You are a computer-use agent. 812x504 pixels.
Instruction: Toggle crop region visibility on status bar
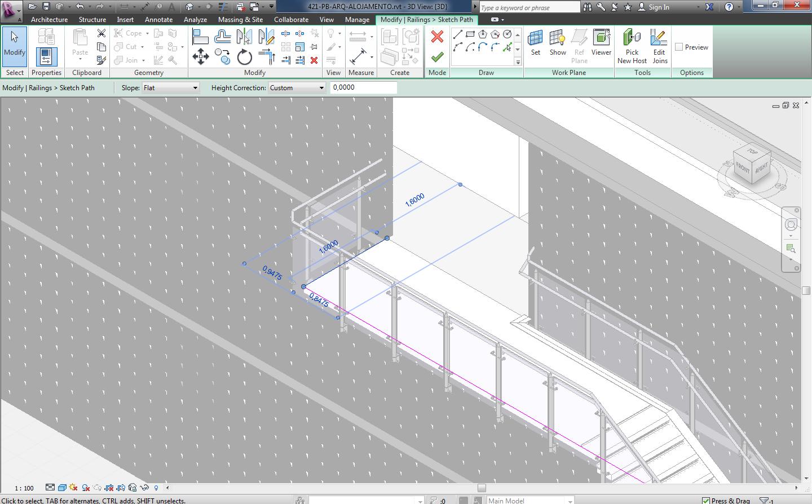[120, 488]
